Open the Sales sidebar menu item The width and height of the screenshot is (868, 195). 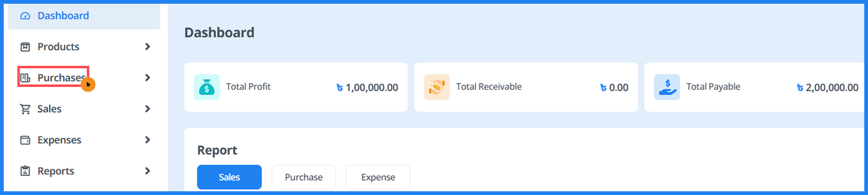point(49,109)
